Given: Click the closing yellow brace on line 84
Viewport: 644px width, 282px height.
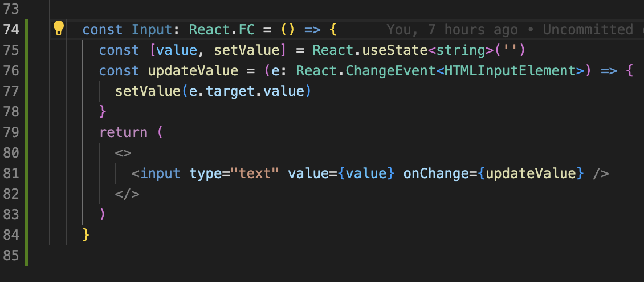Looking at the screenshot, I should 86,235.
